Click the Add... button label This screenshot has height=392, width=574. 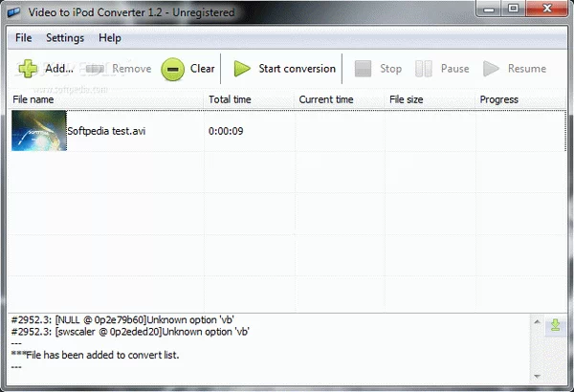[x=59, y=69]
